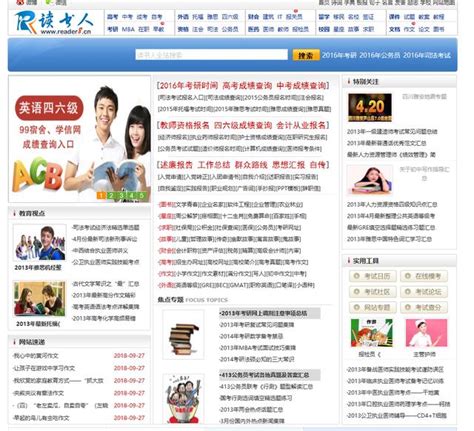This screenshot has height=431, width=474.
Task: Open the 思想汇报 red headline link
Action: (288, 165)
